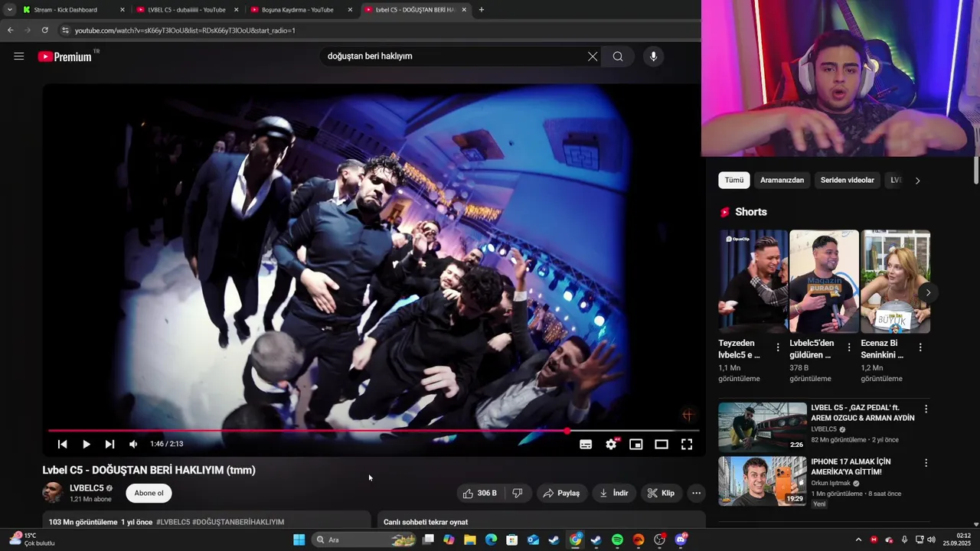Clear the search box with the X icon
The image size is (980, 551).
pyautogui.click(x=593, y=56)
